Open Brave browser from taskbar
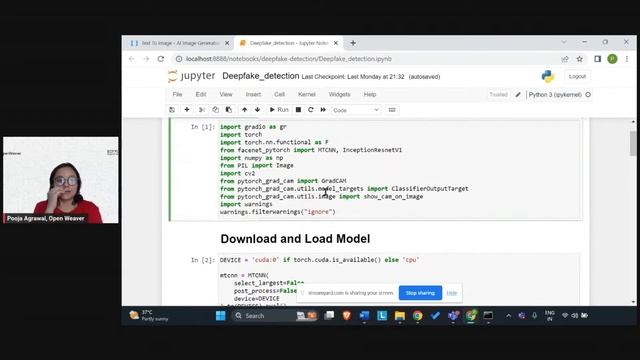This screenshot has width=640, height=360. pos(347,316)
